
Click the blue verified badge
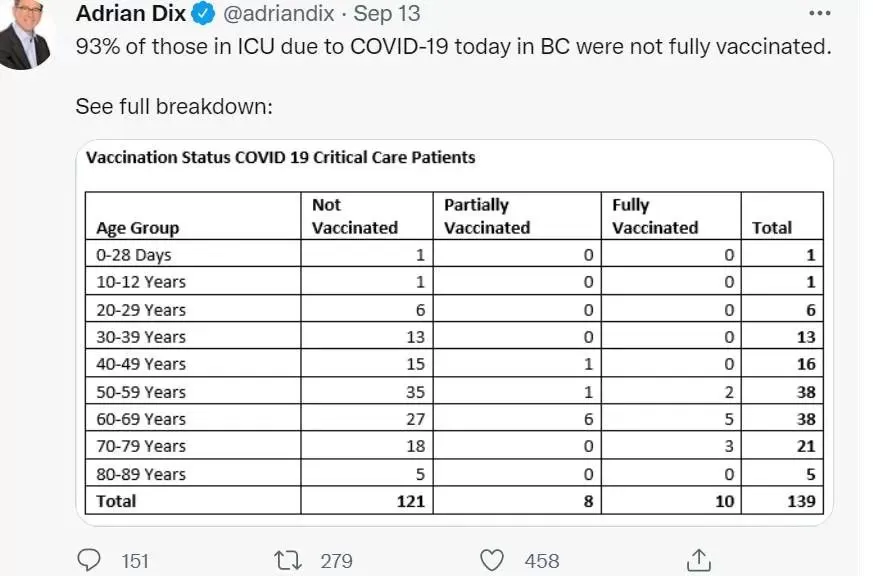[x=203, y=13]
